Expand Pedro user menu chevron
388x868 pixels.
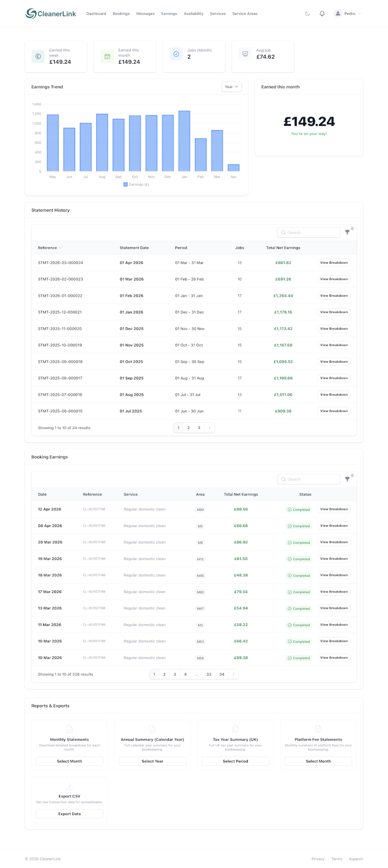pos(360,14)
